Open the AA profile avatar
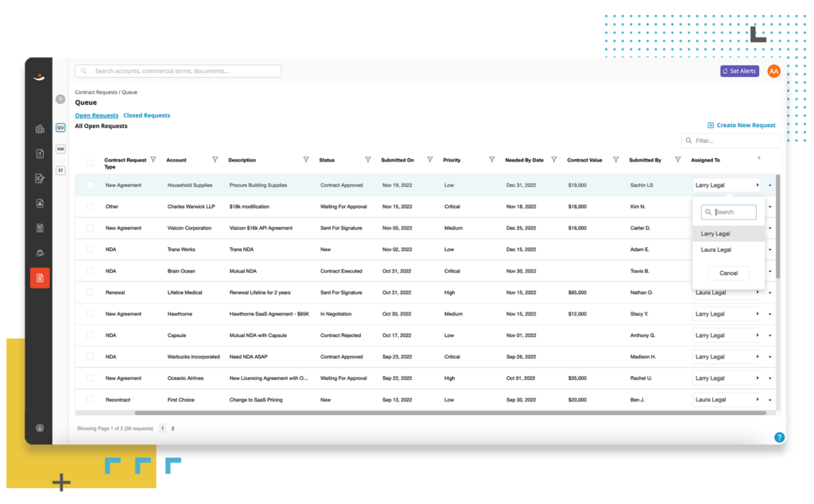 point(773,71)
